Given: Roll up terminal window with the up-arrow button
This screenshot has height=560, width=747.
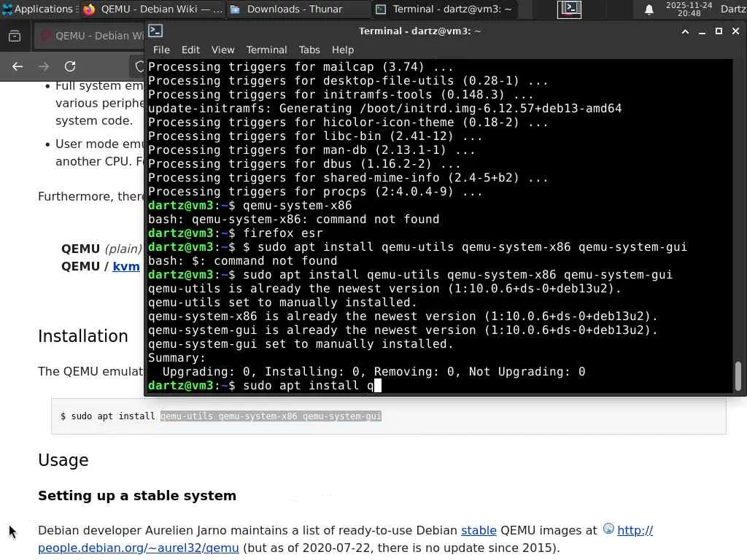Looking at the screenshot, I should point(685,31).
